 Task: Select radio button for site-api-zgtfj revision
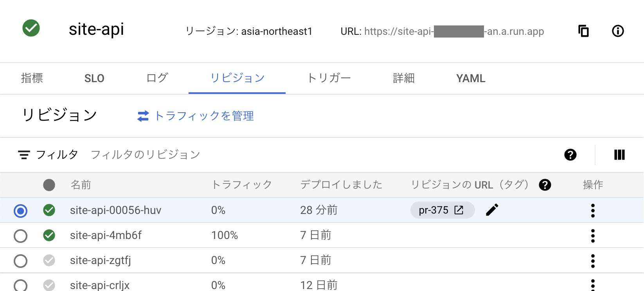click(x=21, y=260)
